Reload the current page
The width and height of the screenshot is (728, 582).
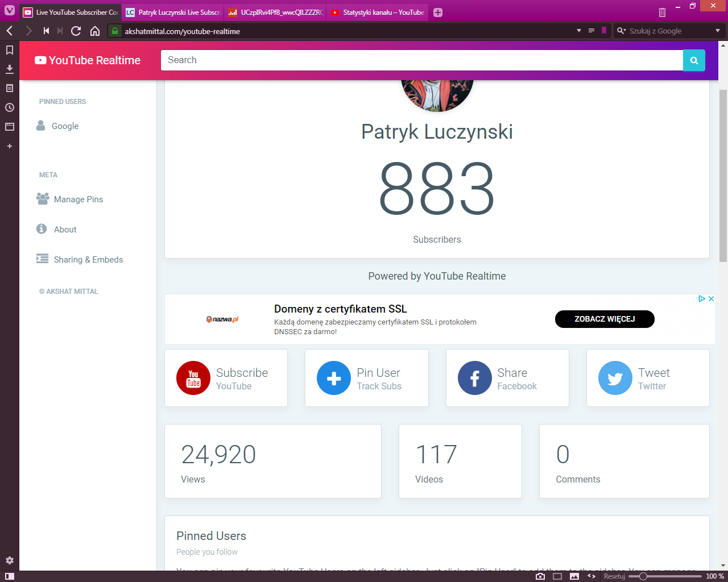click(x=76, y=31)
